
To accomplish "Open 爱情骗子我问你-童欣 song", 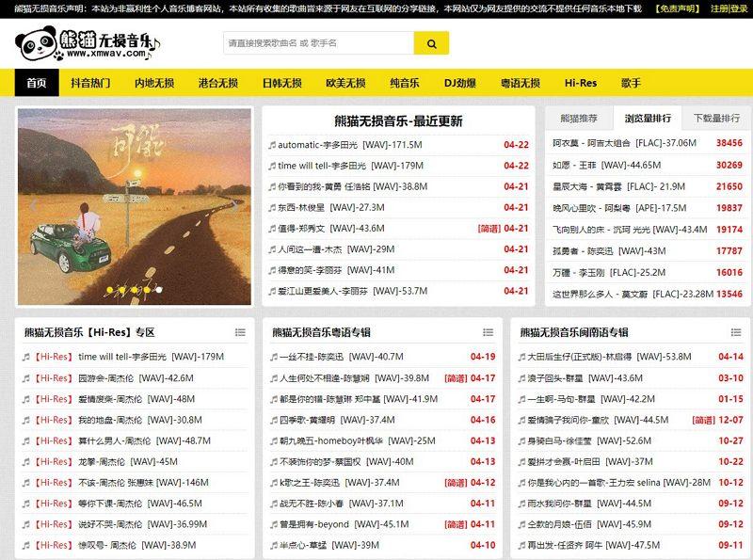I will click(x=598, y=420).
